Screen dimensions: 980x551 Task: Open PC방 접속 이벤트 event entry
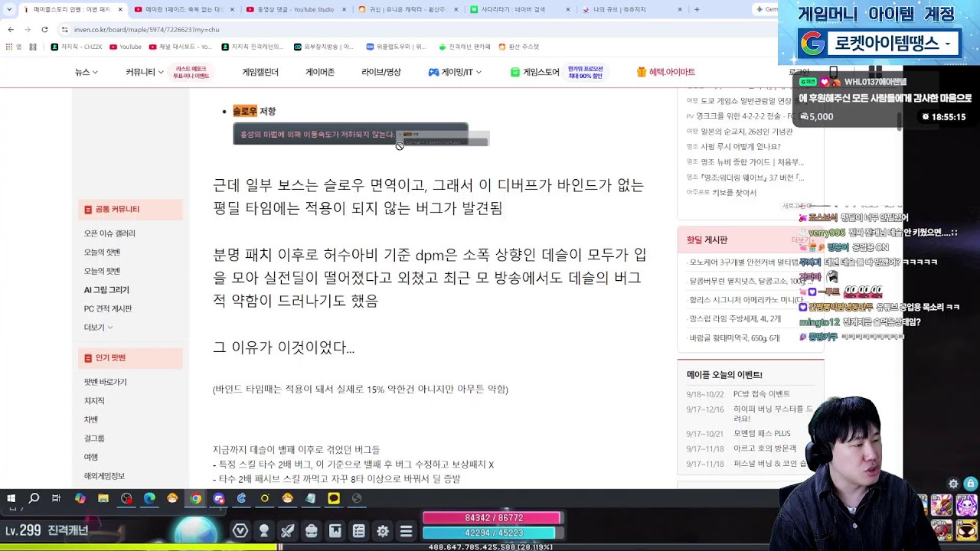(762, 394)
